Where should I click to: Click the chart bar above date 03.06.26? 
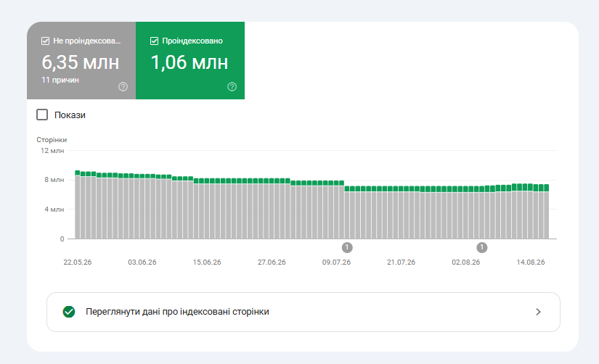[x=142, y=207]
